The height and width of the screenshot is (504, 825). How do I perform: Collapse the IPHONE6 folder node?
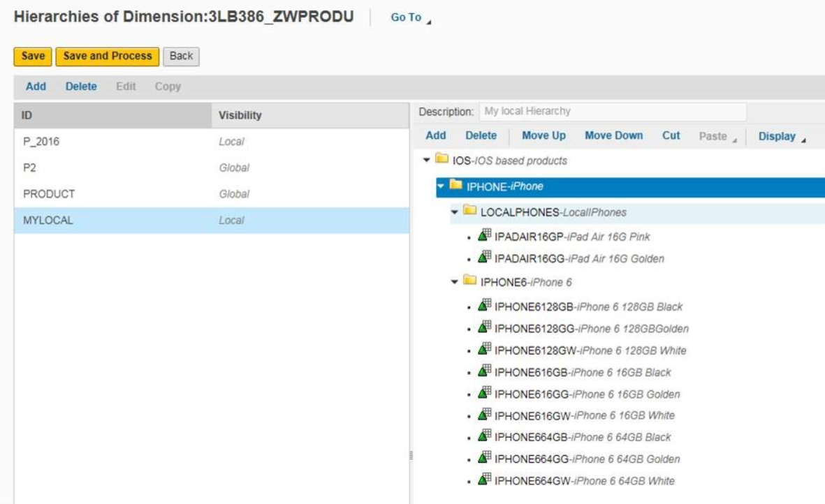click(455, 282)
